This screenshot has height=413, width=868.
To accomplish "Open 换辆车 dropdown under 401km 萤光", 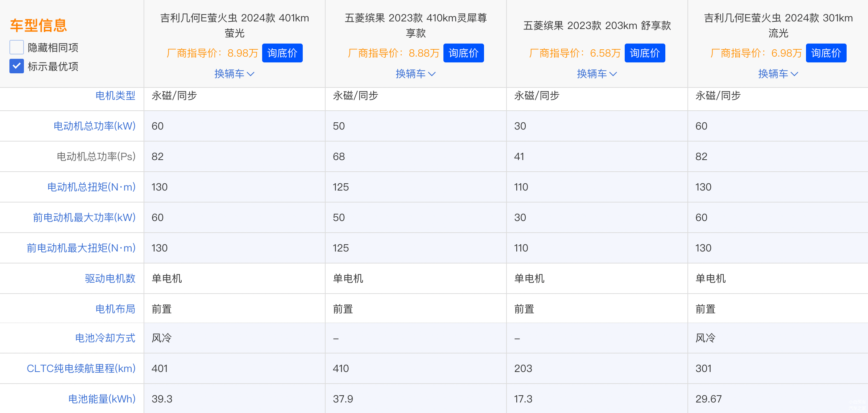I will 234,74.
